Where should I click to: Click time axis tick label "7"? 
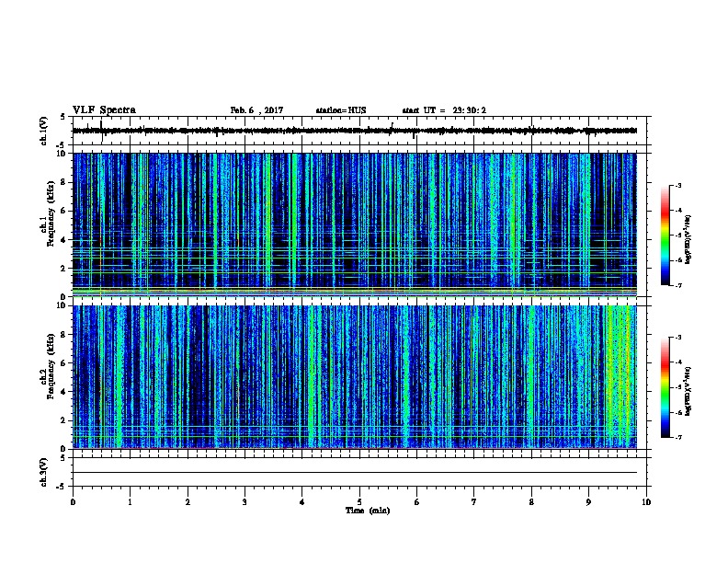(474, 502)
